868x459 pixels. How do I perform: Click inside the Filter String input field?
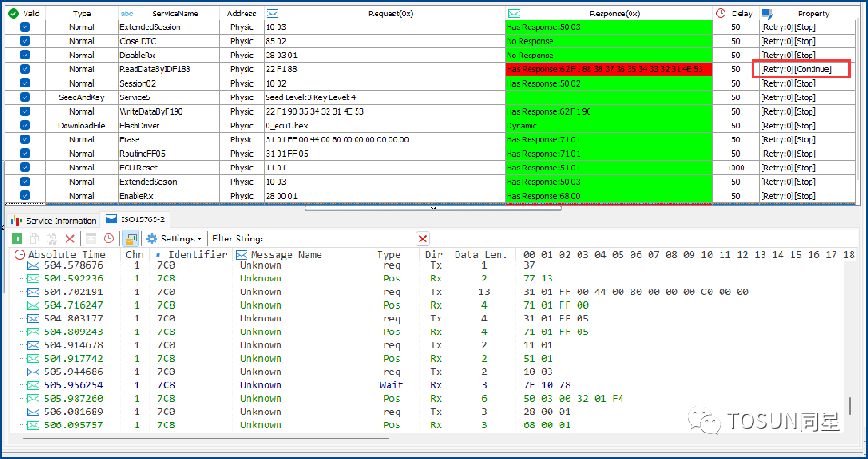point(340,239)
